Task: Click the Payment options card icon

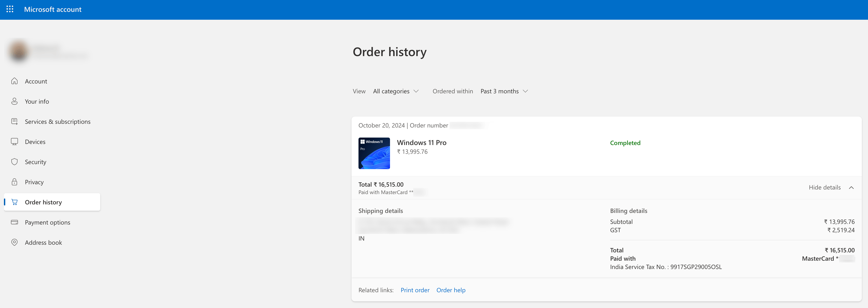Action: point(14,222)
